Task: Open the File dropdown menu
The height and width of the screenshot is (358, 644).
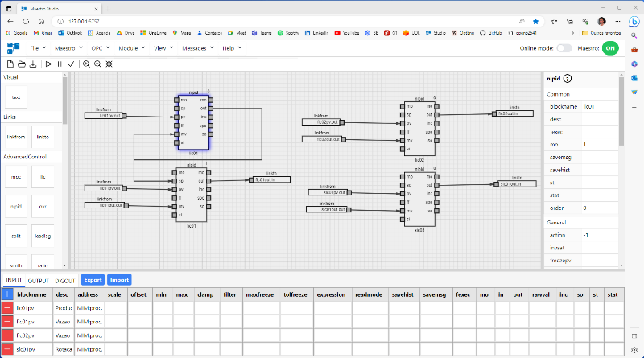Action: pos(38,48)
